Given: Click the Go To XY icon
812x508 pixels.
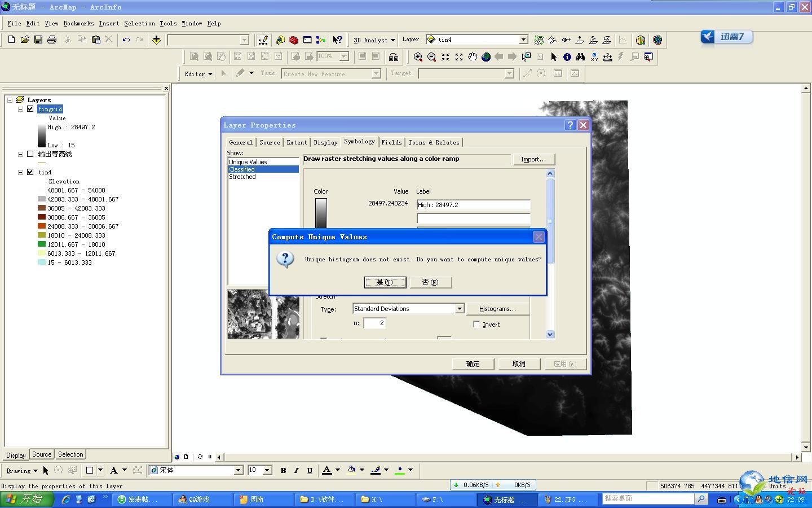Looking at the screenshot, I should point(594,57).
